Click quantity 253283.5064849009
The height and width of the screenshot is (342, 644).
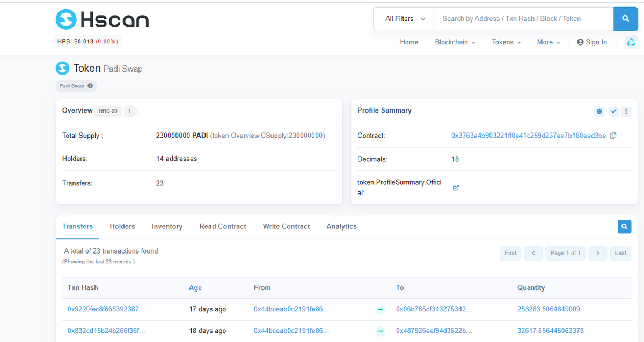coord(548,309)
